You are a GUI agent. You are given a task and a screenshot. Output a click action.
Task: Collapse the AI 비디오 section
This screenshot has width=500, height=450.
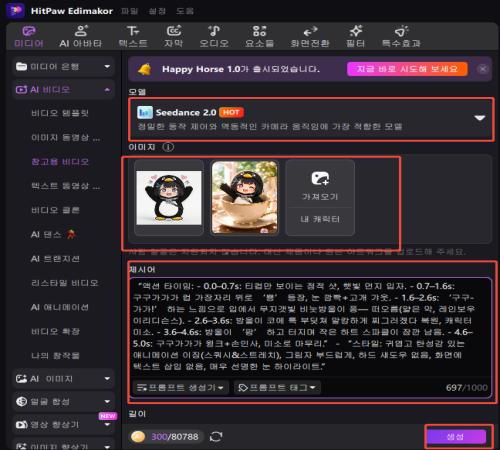click(x=63, y=90)
